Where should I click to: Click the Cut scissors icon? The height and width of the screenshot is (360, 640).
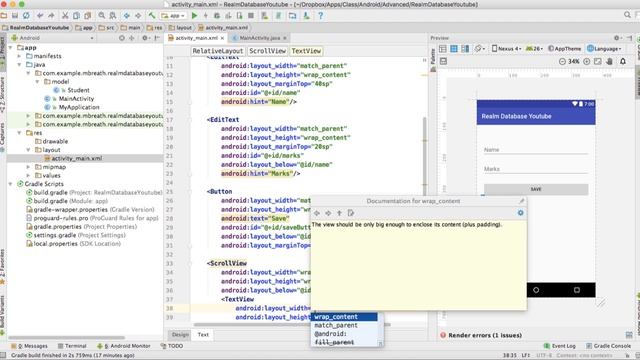pos(65,16)
